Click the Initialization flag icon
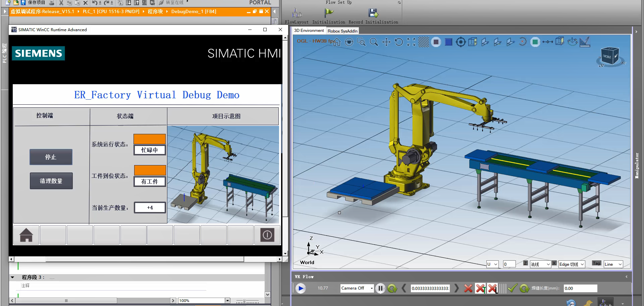This screenshot has width=644, height=306. tap(329, 13)
